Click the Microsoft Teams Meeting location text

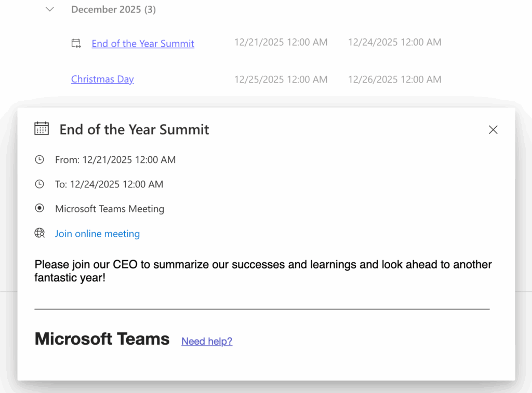click(x=110, y=209)
